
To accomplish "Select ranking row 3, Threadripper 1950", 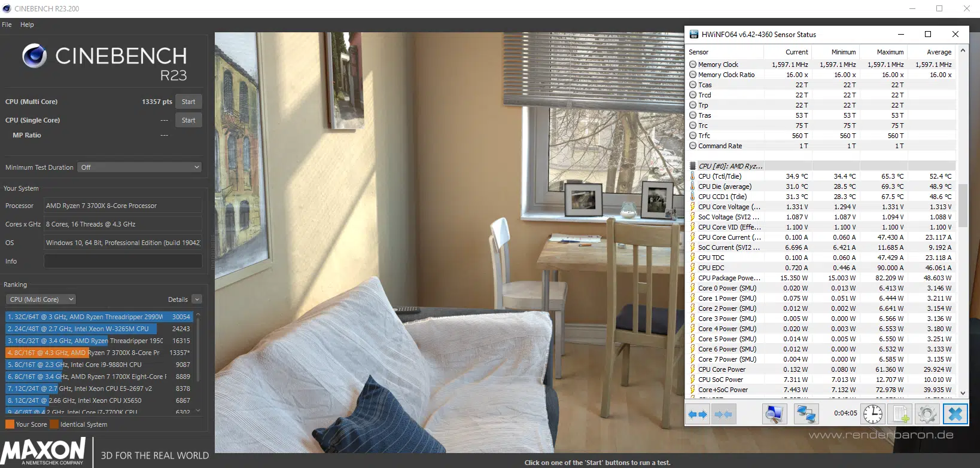I will point(99,341).
